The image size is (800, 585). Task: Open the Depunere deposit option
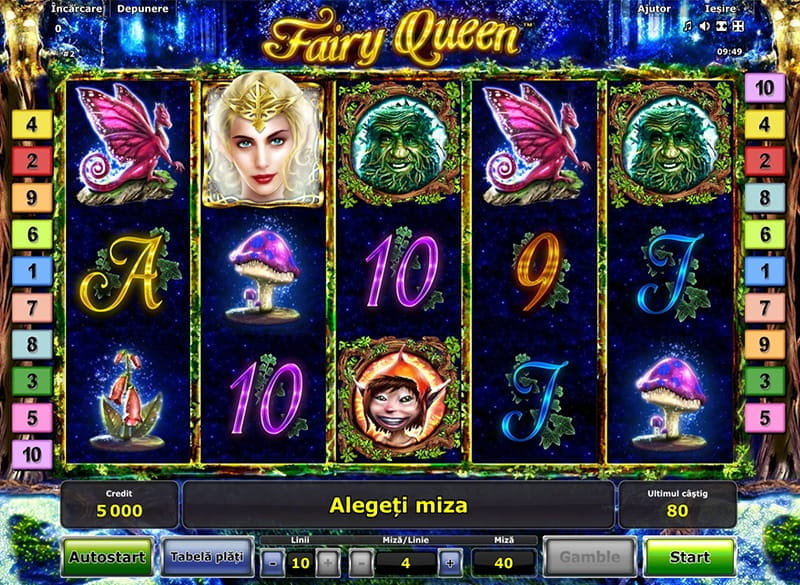point(143,9)
